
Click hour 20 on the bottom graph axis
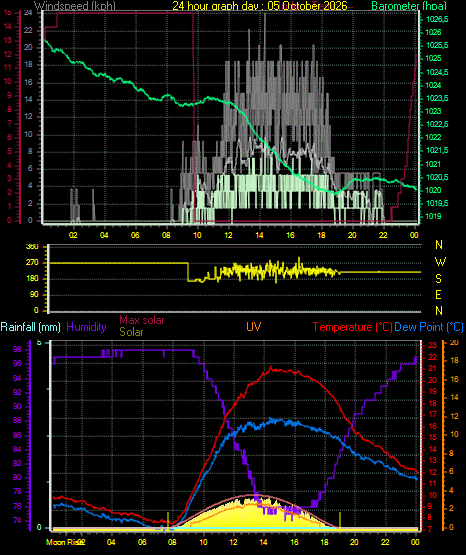(354, 542)
